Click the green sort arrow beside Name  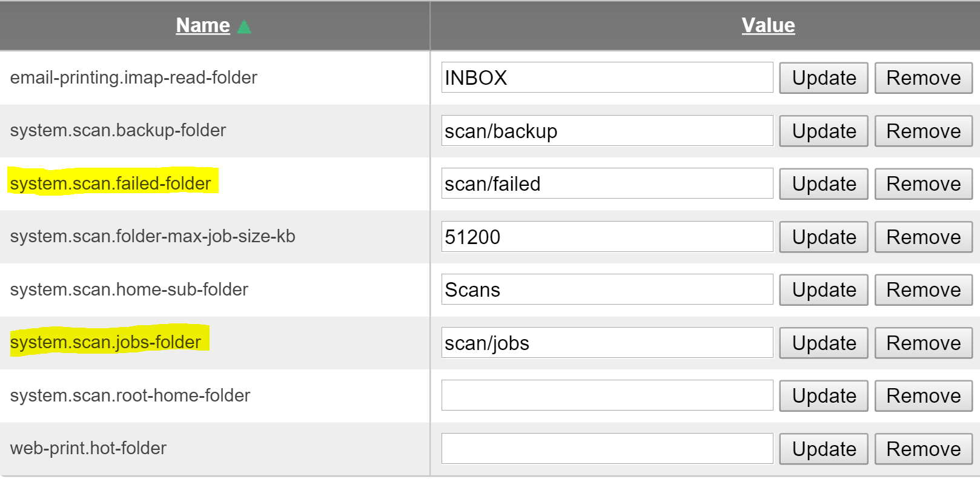[x=244, y=27]
